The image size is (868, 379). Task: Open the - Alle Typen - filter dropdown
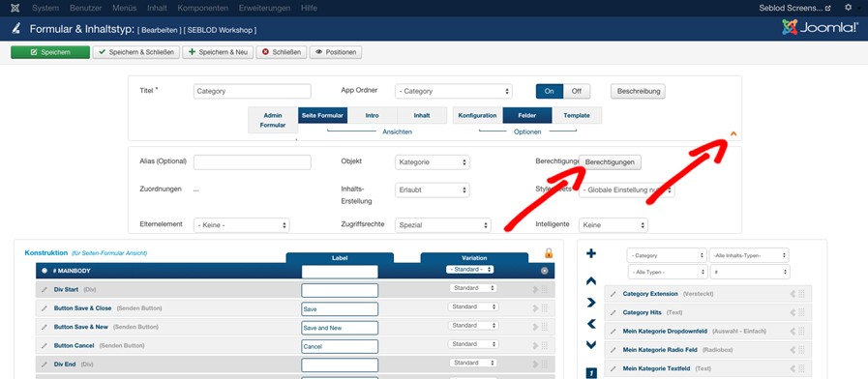[668, 273]
